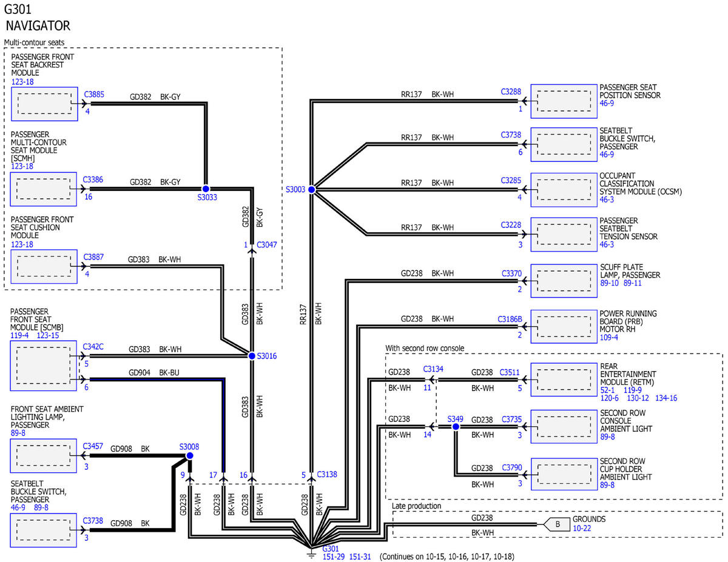The width and height of the screenshot is (728, 562).
Task: Select splice S3016 label
Action: (266, 356)
